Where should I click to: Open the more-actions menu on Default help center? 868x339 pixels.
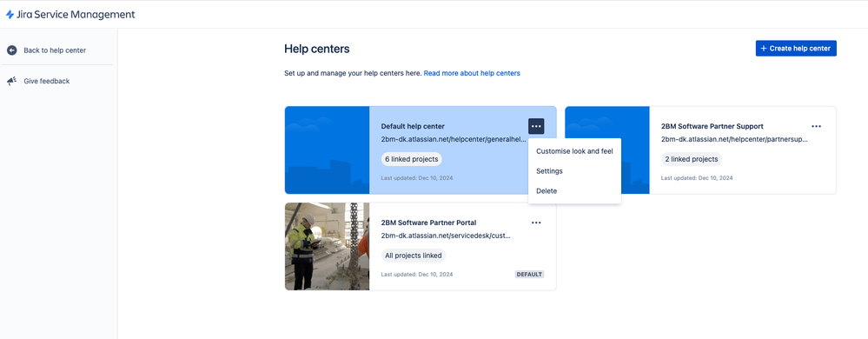(536, 126)
